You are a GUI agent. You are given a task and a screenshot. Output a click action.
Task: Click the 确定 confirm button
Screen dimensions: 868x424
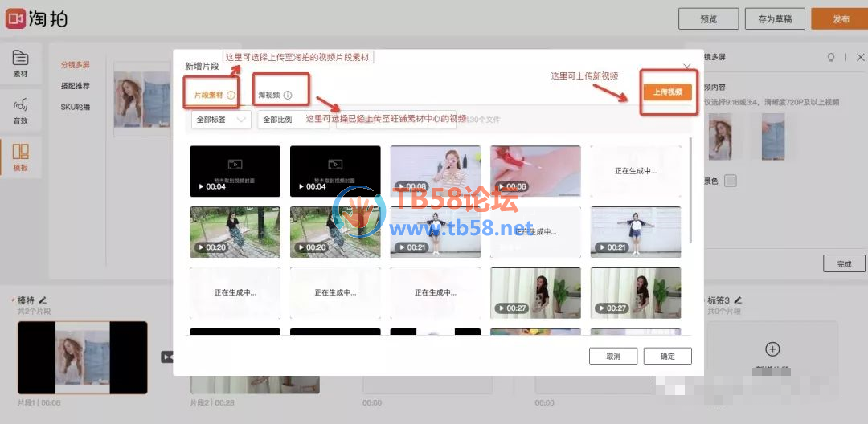[x=667, y=357]
